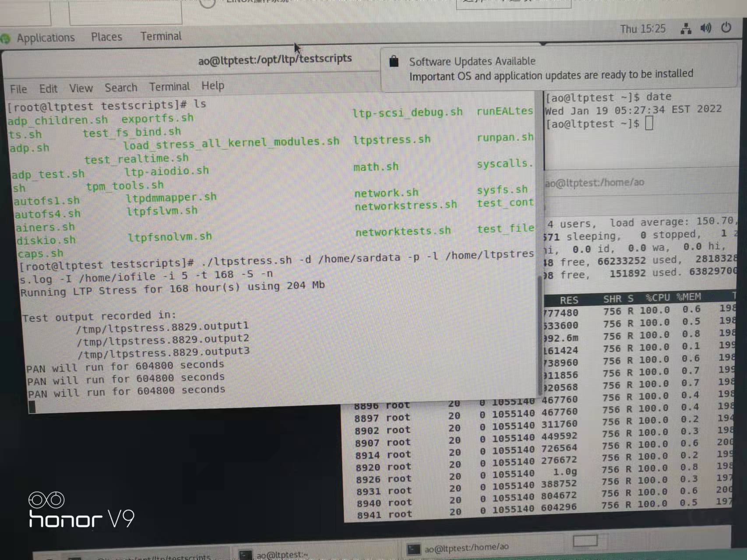Open the Edit menu in terminal
747x560 pixels.
tap(48, 89)
